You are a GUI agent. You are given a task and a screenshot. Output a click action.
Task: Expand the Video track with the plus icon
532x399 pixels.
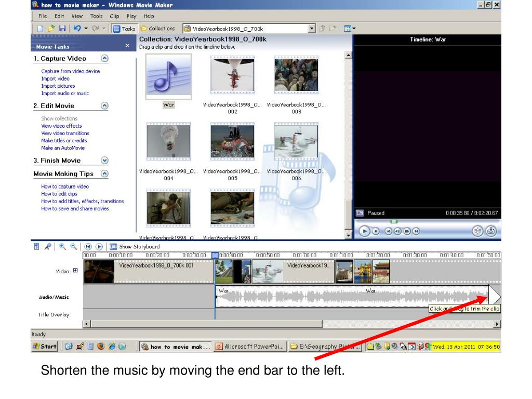75,270
